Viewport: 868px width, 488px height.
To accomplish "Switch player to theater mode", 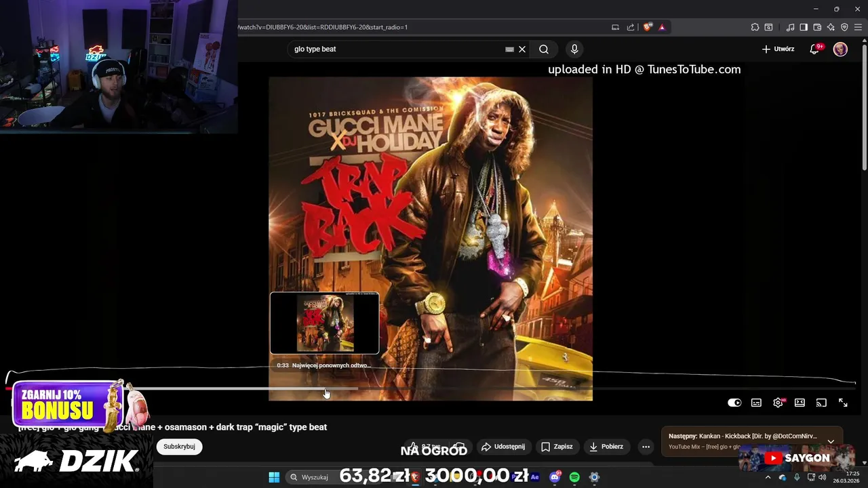I will (800, 403).
